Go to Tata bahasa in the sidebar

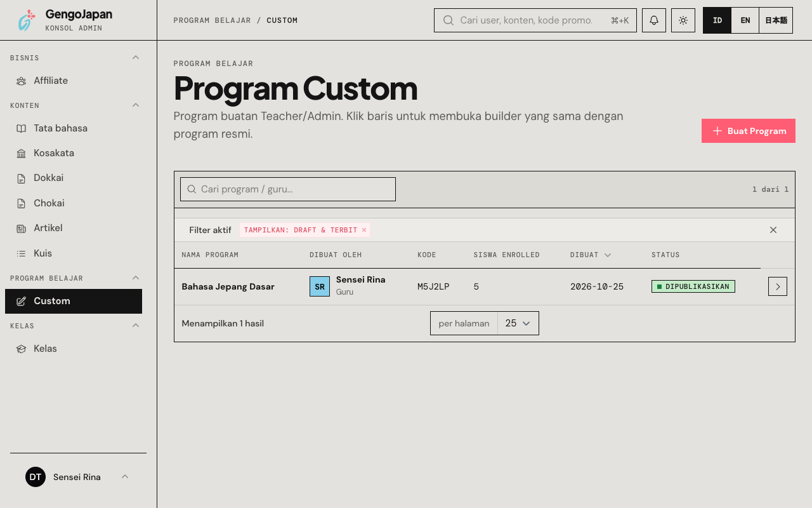[74, 128]
